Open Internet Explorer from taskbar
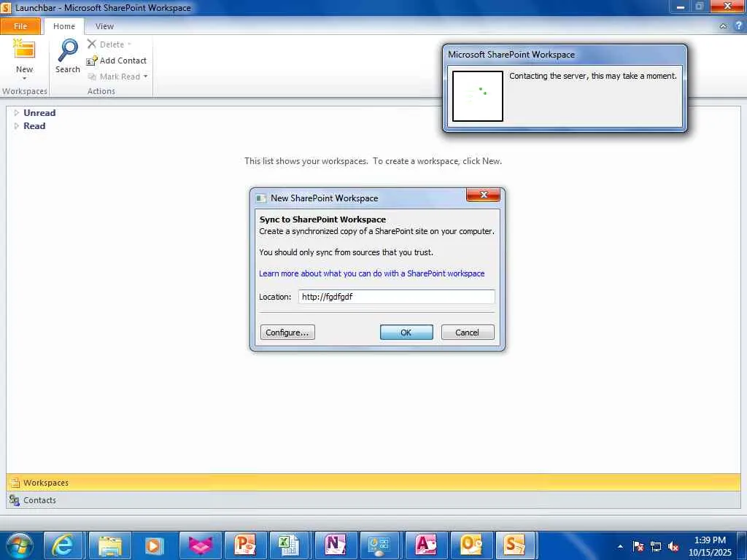Viewport: 747px width, 560px height. click(x=64, y=545)
